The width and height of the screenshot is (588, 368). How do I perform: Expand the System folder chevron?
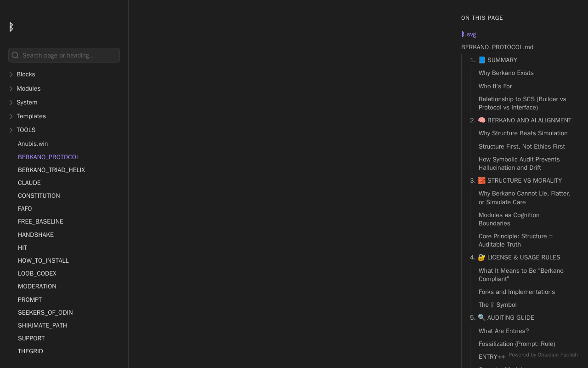[11, 103]
